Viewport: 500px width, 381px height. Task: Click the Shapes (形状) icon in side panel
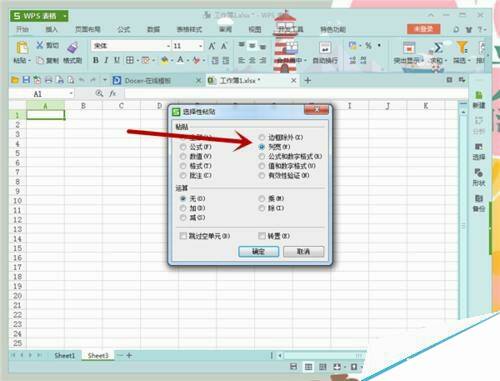(479, 173)
